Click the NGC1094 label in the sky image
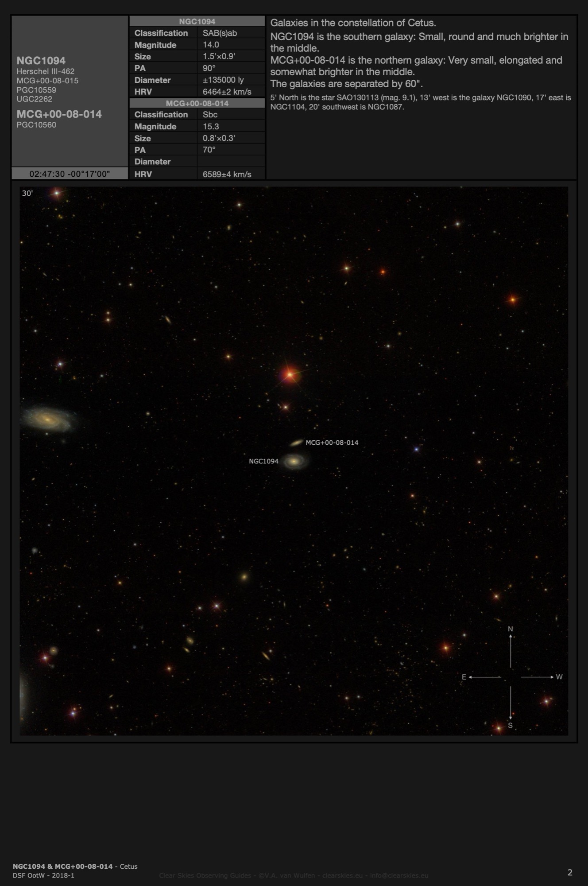The image size is (588, 886). [263, 461]
